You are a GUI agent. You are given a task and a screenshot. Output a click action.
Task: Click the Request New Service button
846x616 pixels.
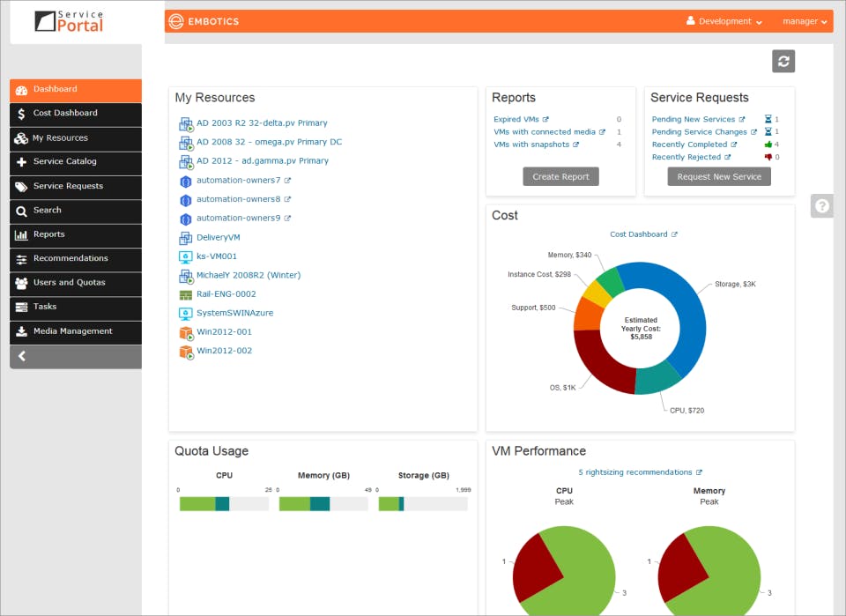point(719,176)
